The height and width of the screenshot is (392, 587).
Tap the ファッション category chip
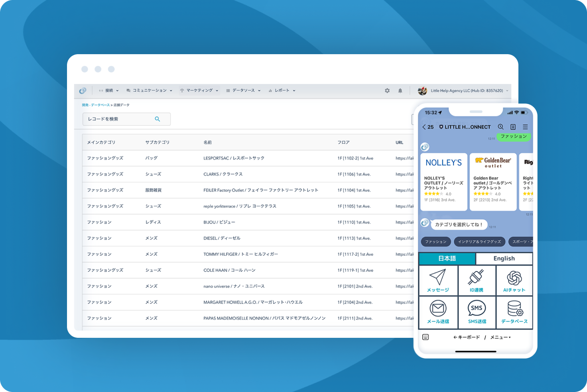pyautogui.click(x=436, y=242)
